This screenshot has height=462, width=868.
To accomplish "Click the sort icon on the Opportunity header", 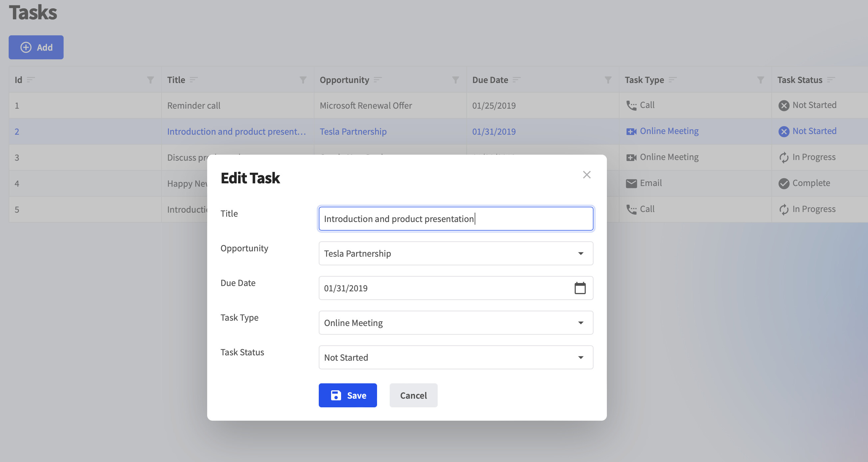I will [377, 80].
